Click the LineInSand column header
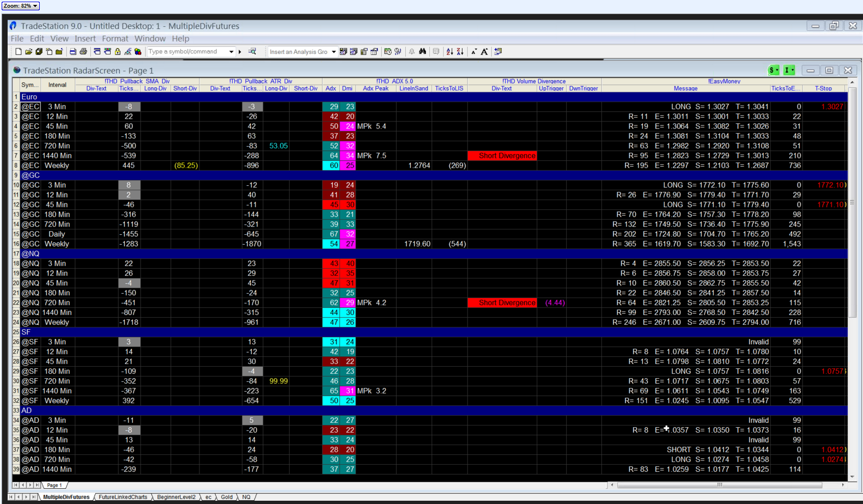 pos(414,88)
